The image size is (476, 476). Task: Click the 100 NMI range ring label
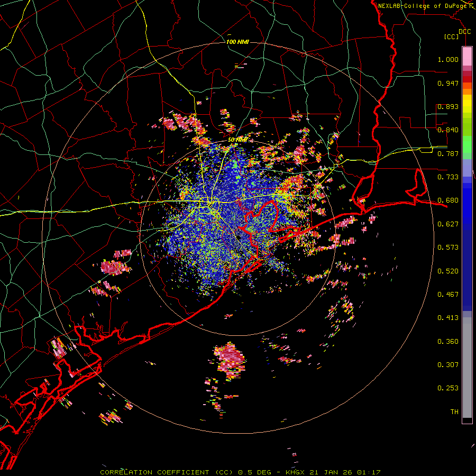pos(237,42)
